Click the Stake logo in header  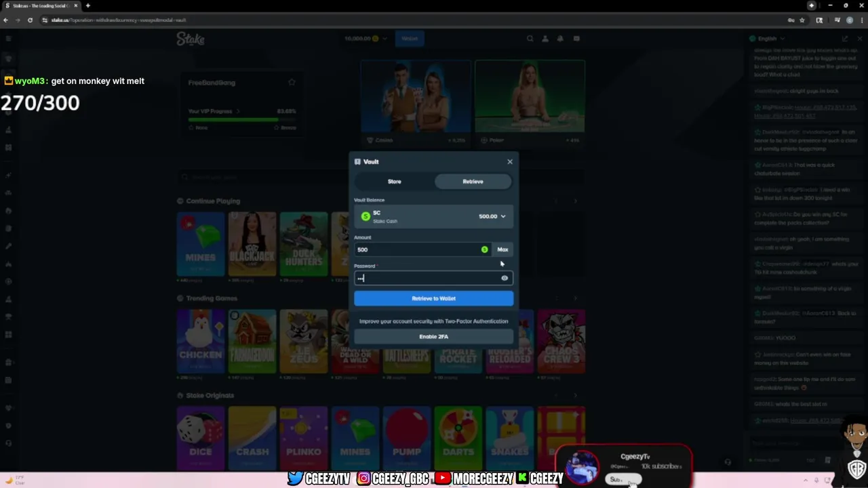pos(191,39)
